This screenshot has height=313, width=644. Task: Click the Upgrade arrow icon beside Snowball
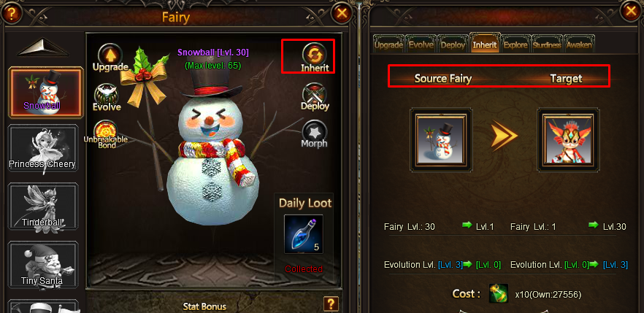tap(110, 55)
